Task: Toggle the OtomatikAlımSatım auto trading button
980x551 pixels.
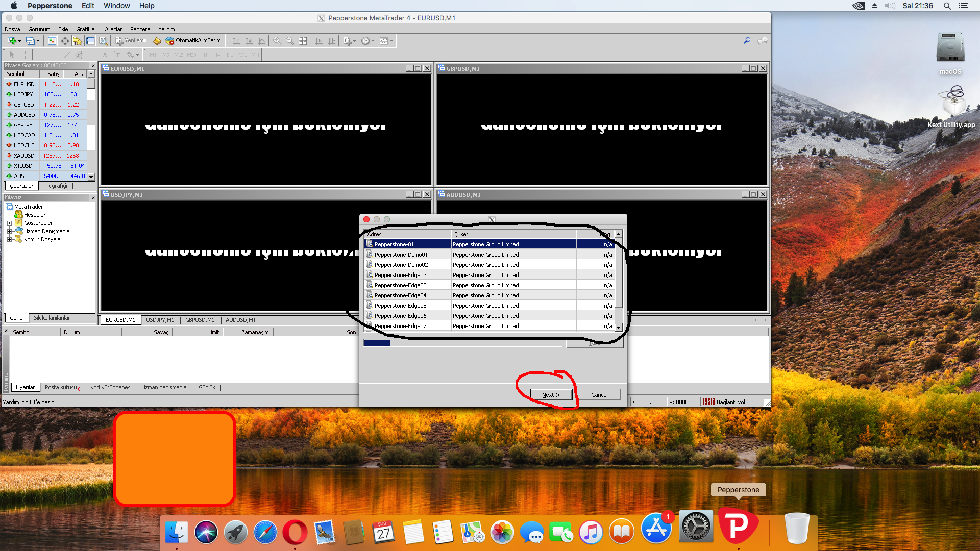Action: pos(193,41)
